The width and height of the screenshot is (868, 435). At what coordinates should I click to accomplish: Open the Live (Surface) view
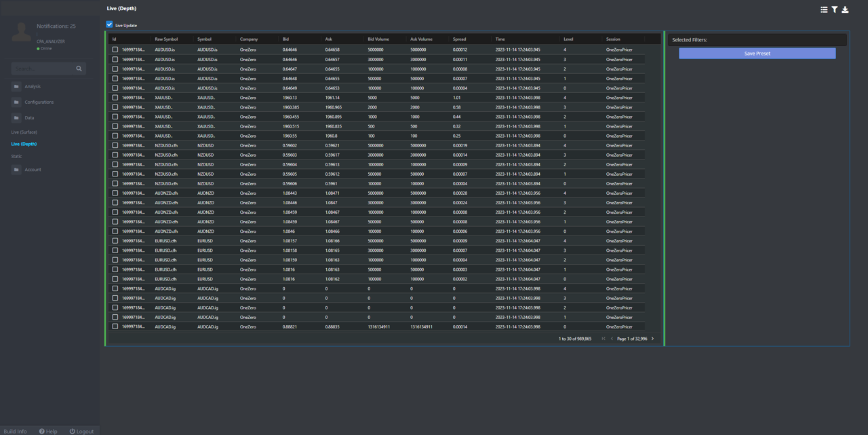click(x=24, y=132)
